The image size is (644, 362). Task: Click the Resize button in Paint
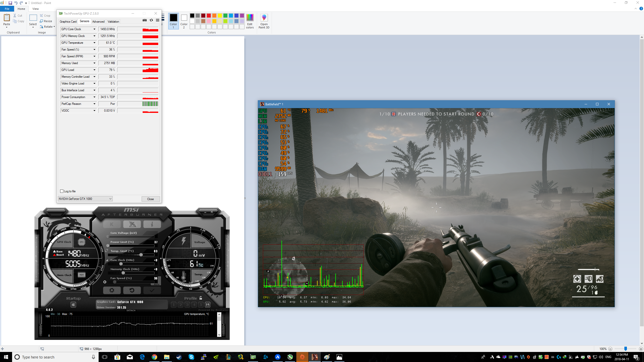tap(46, 21)
